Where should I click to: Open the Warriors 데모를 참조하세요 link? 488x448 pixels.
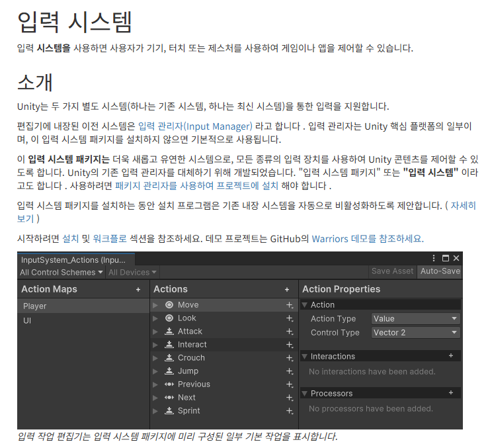pos(368,239)
